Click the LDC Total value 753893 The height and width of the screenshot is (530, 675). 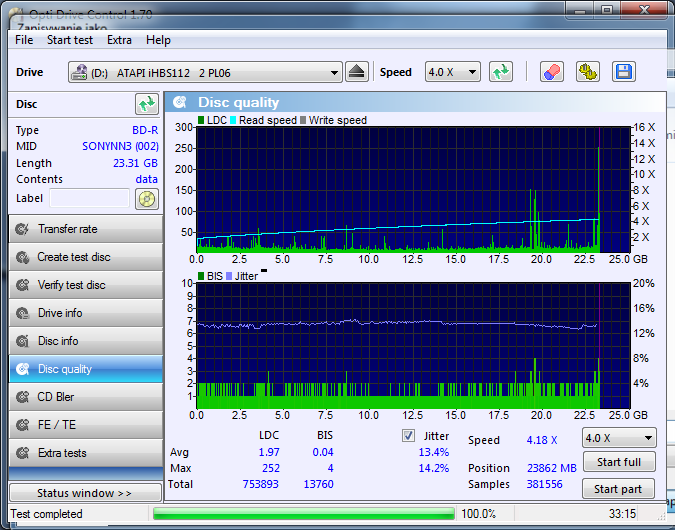tap(260, 484)
